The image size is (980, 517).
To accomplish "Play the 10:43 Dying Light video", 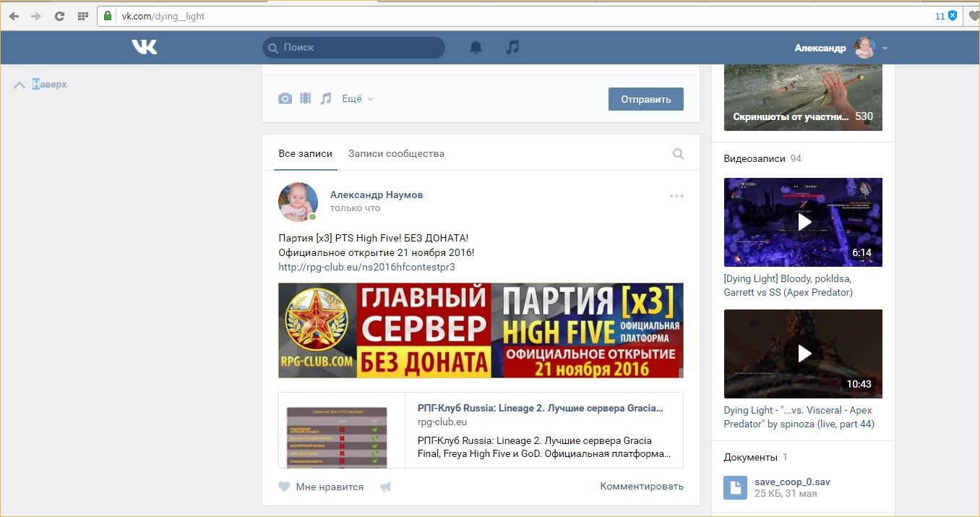I will point(803,354).
